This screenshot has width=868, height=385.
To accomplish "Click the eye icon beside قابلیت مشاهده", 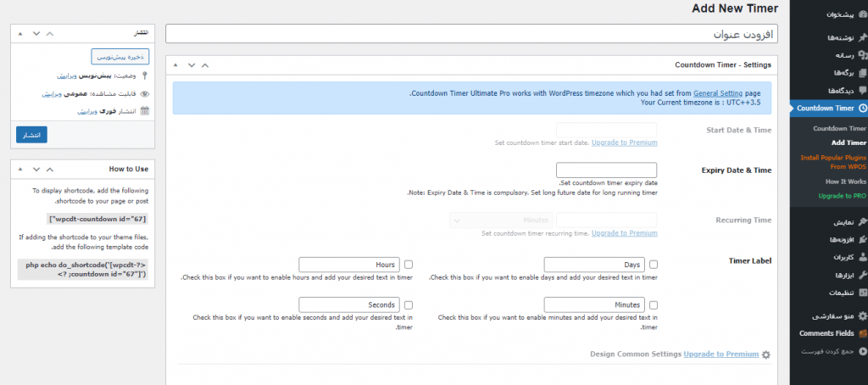I will 145,93.
